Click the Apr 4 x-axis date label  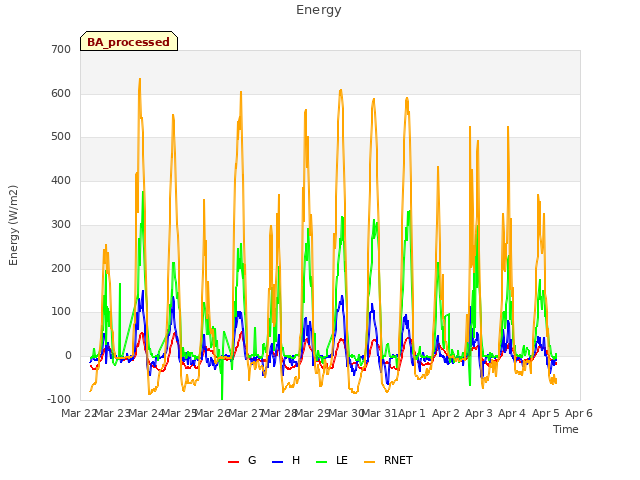(512, 413)
